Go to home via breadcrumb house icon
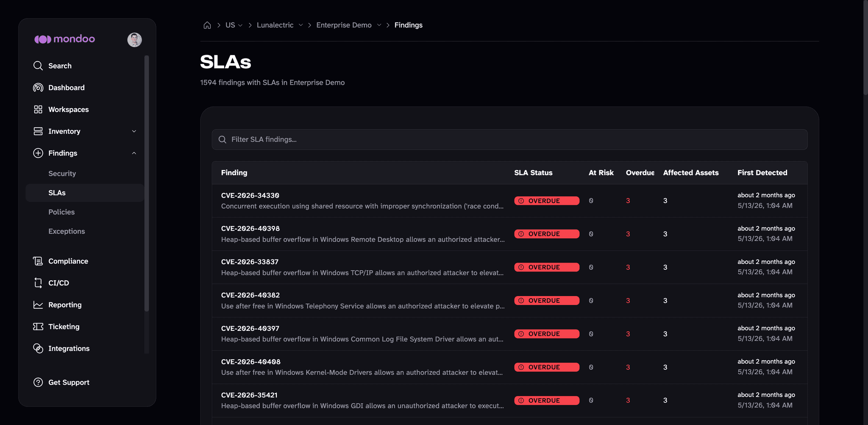The image size is (868, 425). 207,25
